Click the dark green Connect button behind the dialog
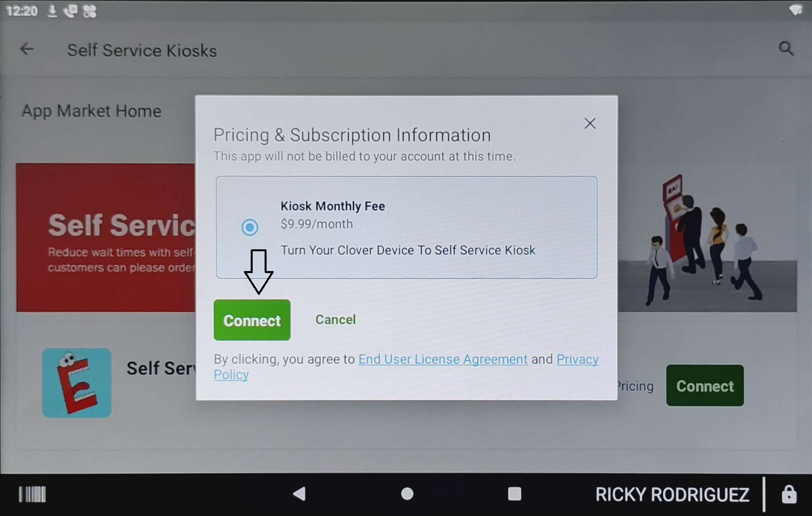 705,386
